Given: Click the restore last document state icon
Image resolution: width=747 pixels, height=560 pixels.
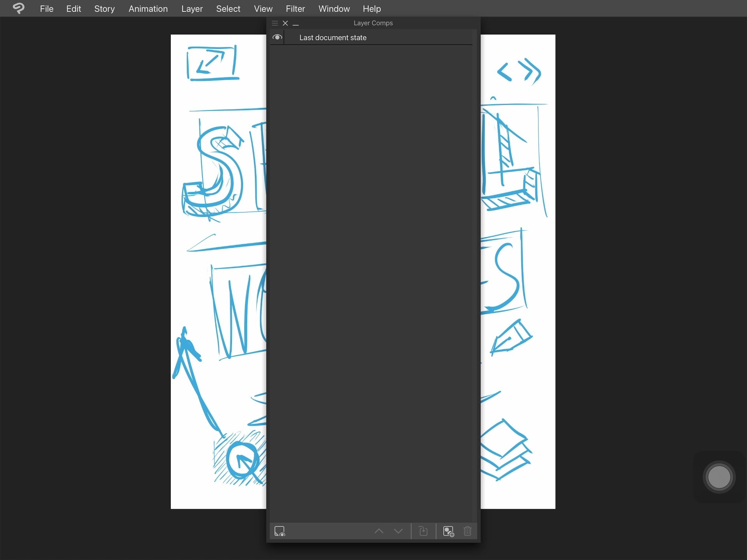Looking at the screenshot, I should pos(279,531).
